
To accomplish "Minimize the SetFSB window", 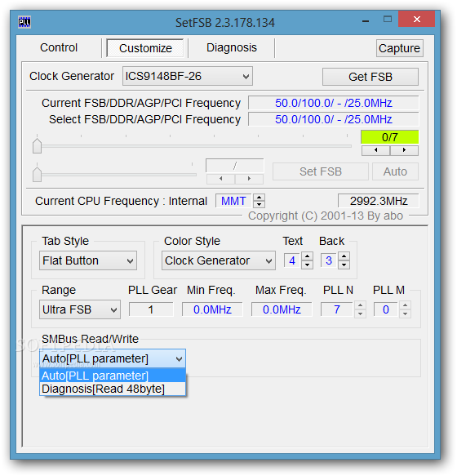I will click(366, 21).
